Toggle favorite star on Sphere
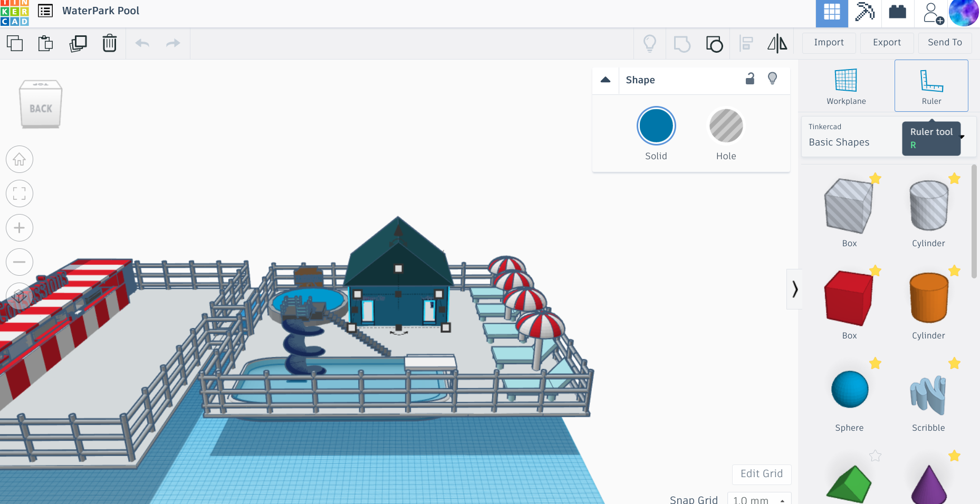Image resolution: width=980 pixels, height=504 pixels. pos(875,363)
